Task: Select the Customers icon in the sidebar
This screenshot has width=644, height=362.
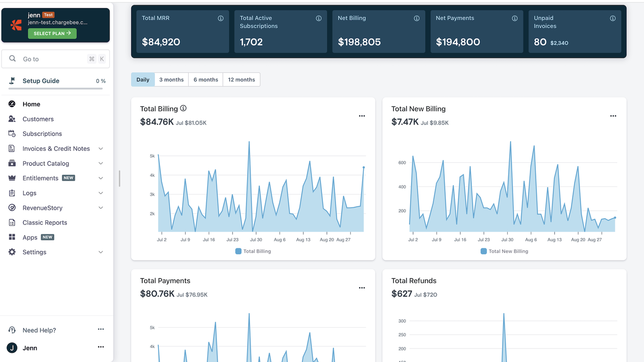Action: [12, 119]
